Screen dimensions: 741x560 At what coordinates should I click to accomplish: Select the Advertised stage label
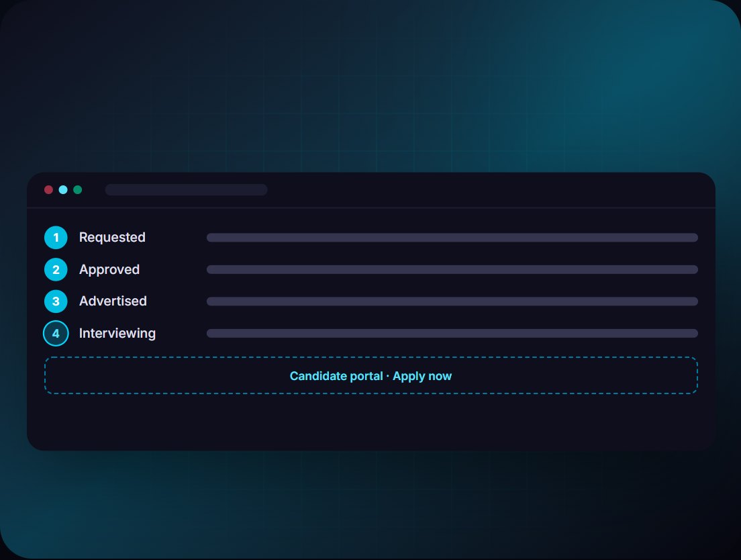click(113, 301)
